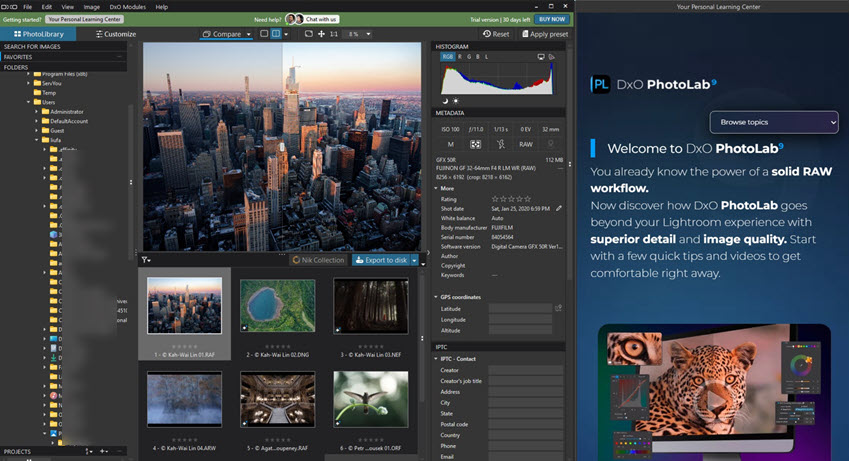Collapse the Users folder tree node

tap(29, 102)
